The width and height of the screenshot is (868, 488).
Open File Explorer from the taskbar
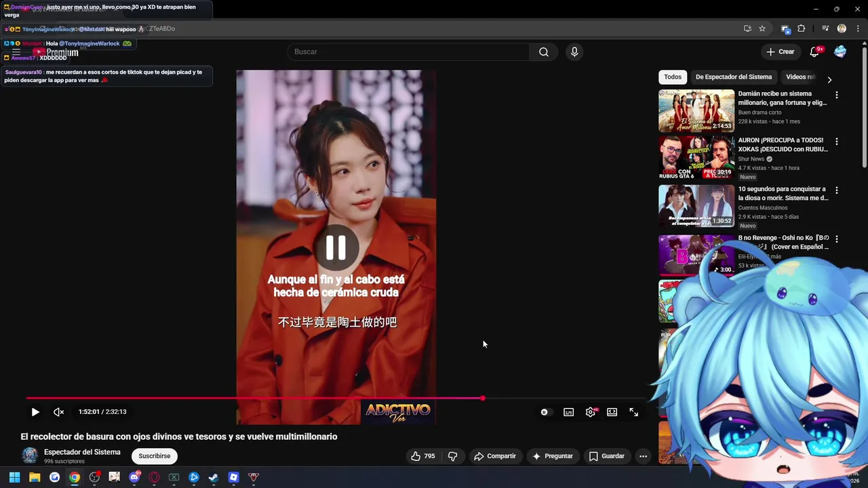(x=35, y=477)
